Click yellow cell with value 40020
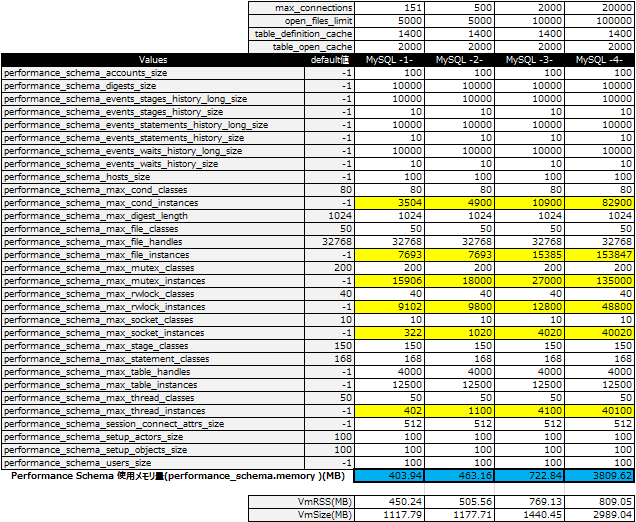This screenshot has width=636, height=522. pos(599,333)
